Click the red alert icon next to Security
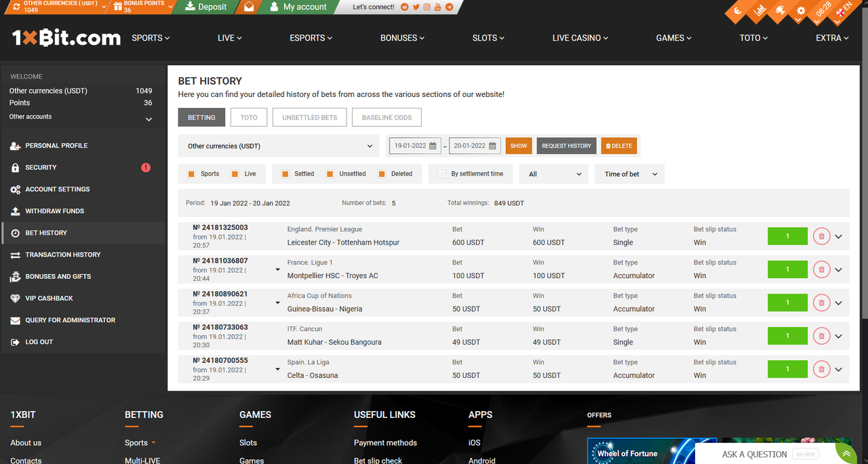Screen dimensions: 868x464 (146, 168)
